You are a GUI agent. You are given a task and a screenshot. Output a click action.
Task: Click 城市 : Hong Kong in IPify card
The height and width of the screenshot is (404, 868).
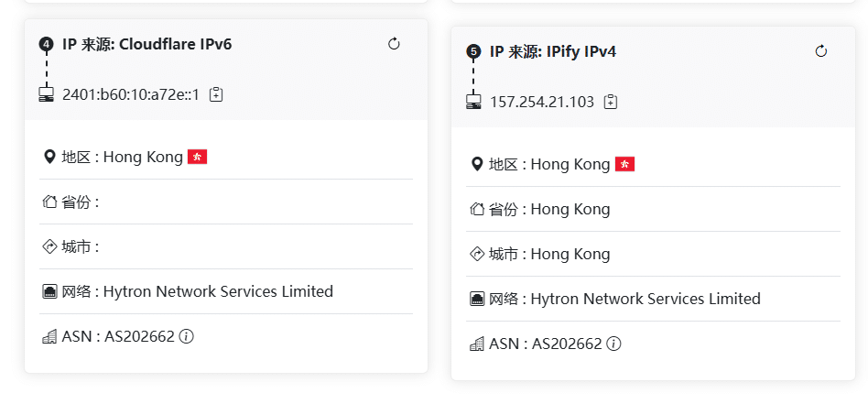coord(549,254)
